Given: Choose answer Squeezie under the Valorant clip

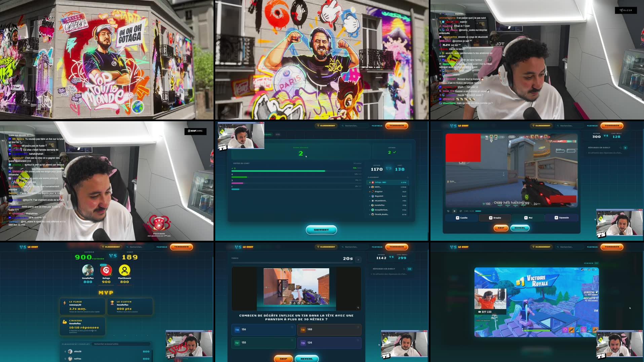Looking at the screenshot, I should pyautogui.click(x=561, y=218).
